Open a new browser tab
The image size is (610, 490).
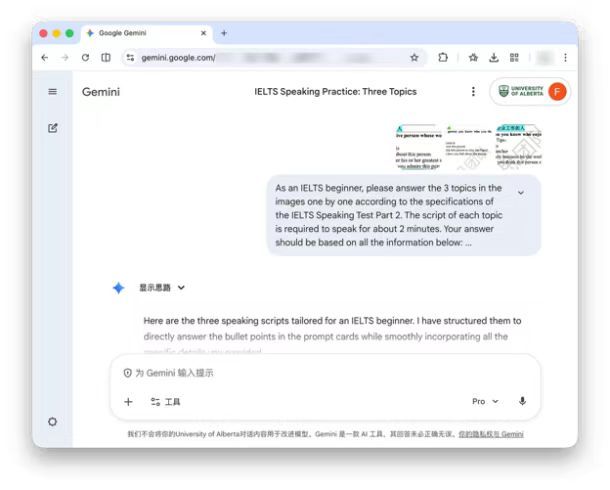[224, 33]
